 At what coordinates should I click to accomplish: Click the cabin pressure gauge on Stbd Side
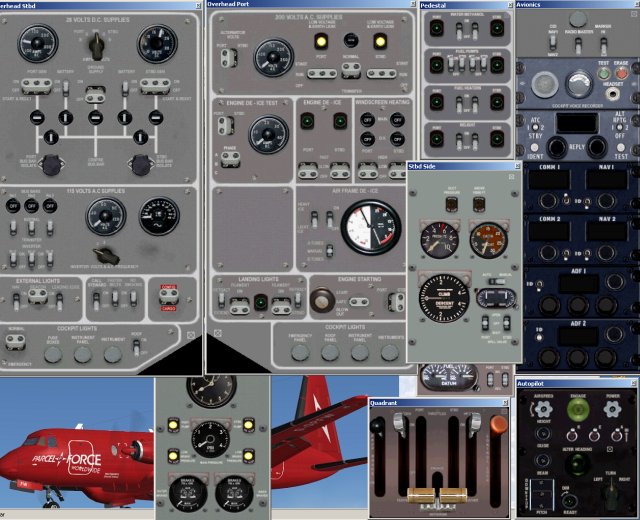point(440,240)
